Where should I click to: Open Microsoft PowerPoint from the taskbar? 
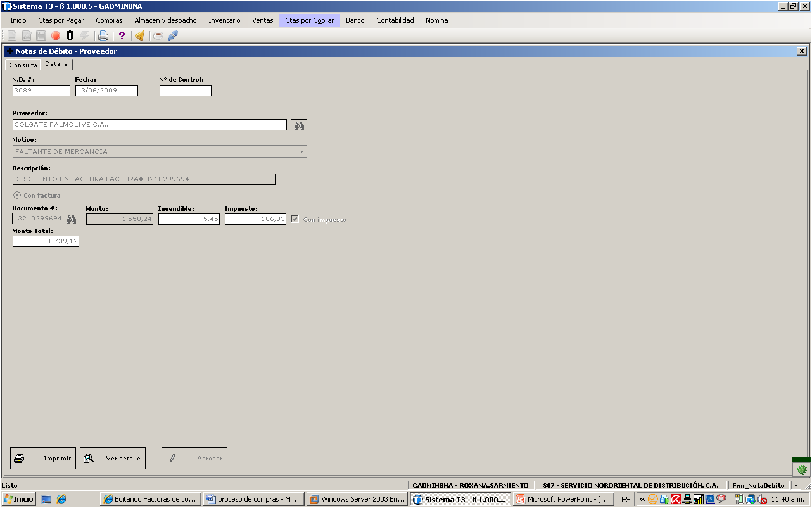(x=563, y=499)
